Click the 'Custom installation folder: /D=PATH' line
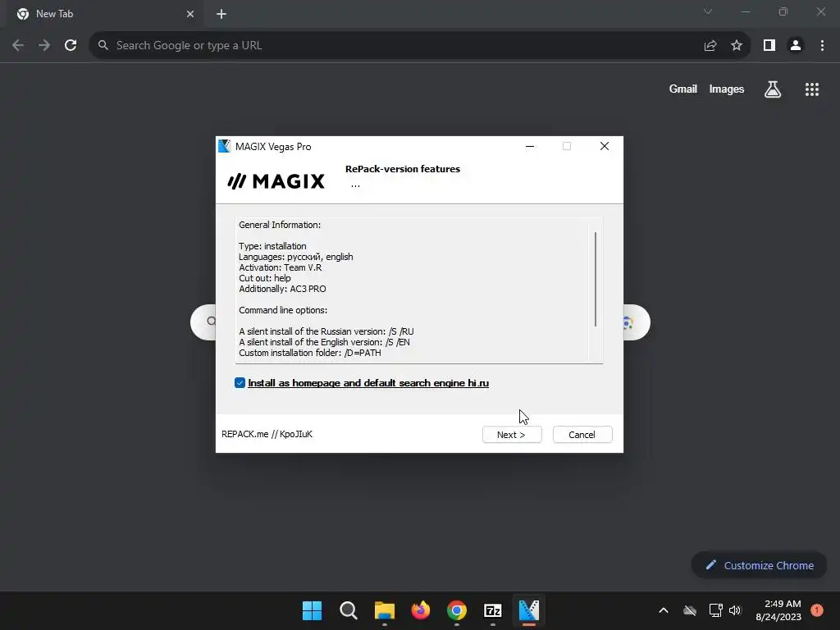 click(x=309, y=353)
